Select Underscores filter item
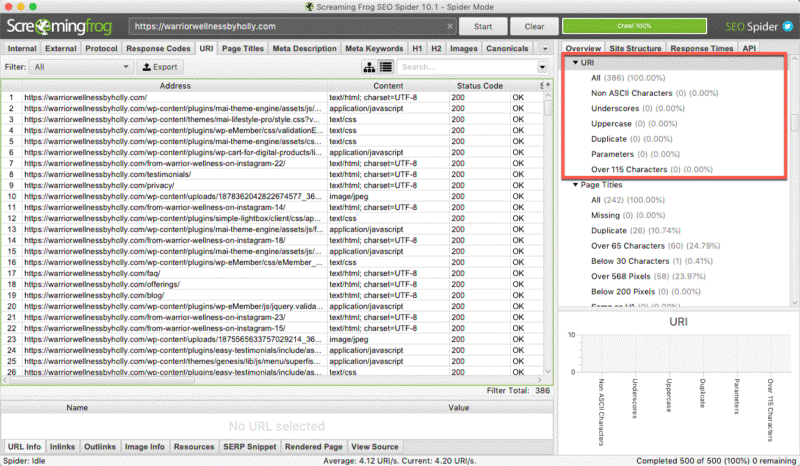The height and width of the screenshot is (466, 800). pyautogui.click(x=638, y=108)
